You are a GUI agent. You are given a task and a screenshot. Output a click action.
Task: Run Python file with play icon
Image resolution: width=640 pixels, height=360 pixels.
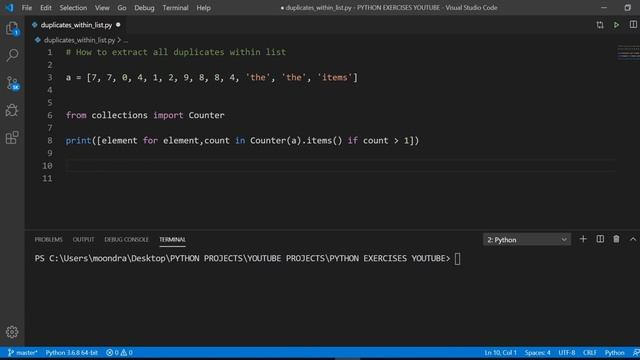pos(616,25)
